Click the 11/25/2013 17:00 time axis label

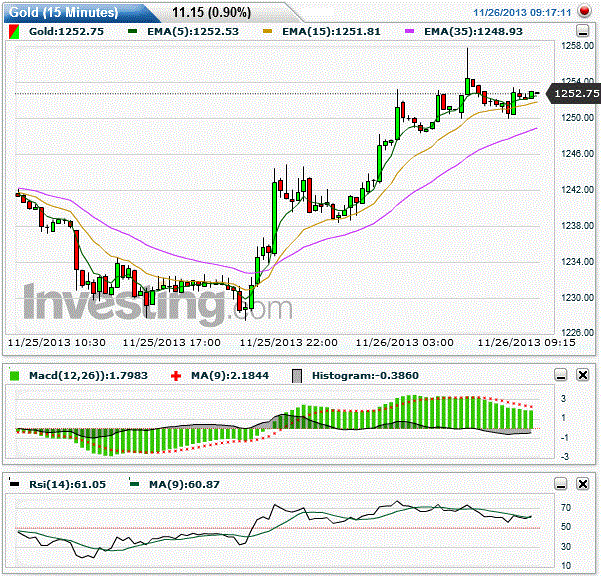tap(172, 343)
